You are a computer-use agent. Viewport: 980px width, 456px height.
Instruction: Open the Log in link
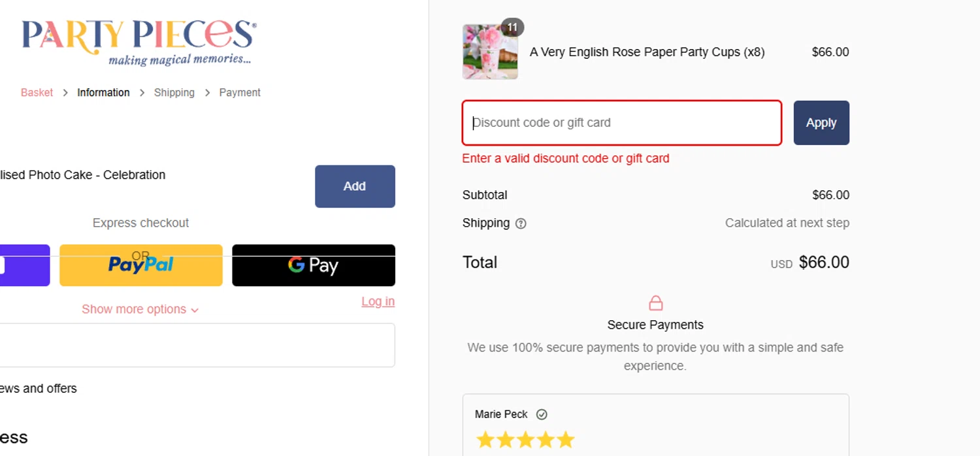pyautogui.click(x=378, y=301)
